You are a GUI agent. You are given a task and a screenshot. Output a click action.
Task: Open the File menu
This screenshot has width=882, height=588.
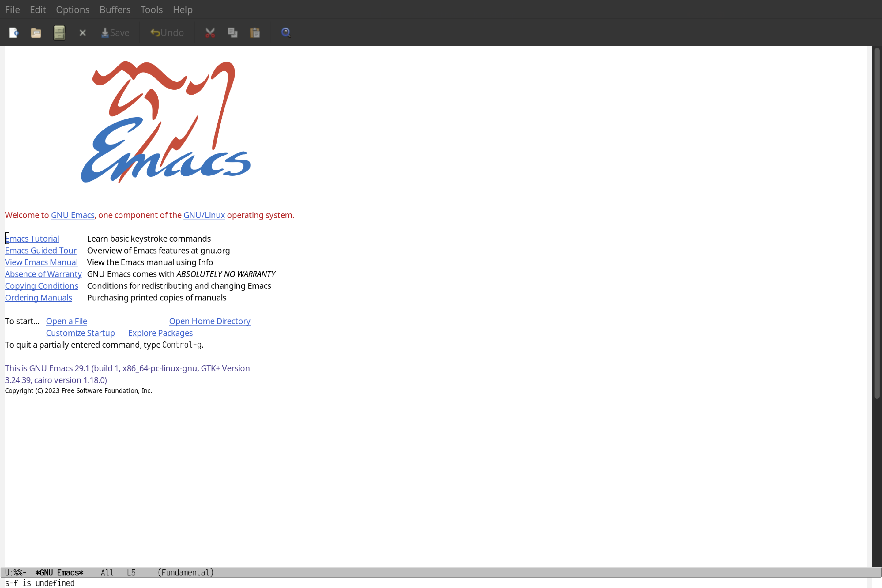coord(12,9)
